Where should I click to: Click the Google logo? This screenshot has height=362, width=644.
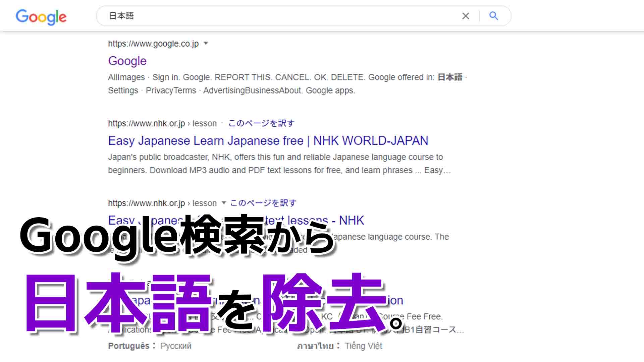[x=41, y=17]
